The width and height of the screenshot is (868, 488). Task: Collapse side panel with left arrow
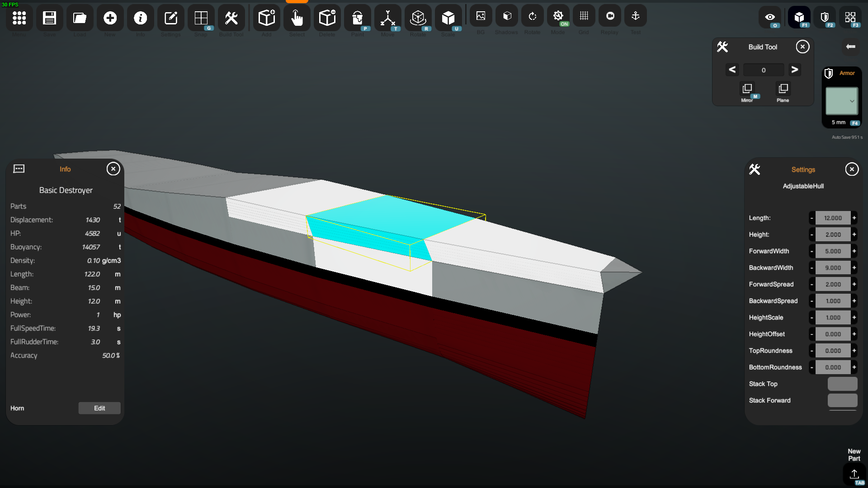coord(850,47)
